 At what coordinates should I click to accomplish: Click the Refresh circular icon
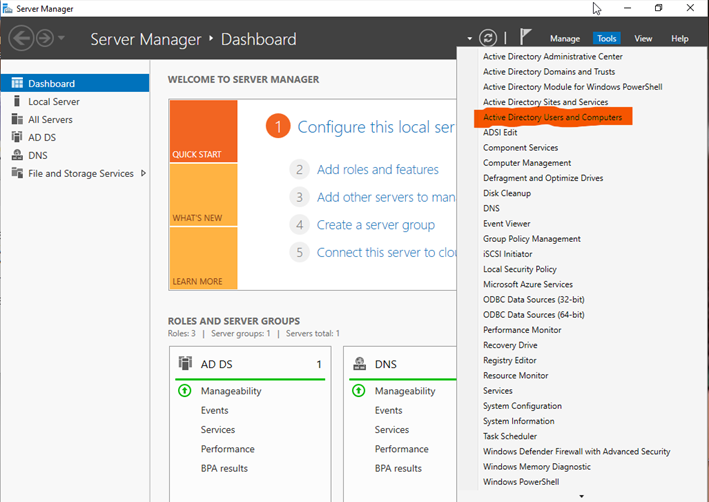[x=488, y=38]
